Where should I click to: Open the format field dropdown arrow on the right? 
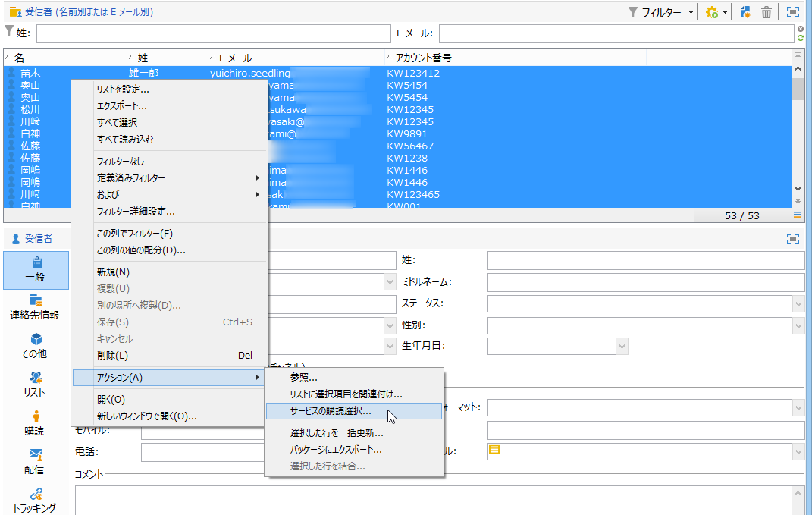click(x=798, y=408)
